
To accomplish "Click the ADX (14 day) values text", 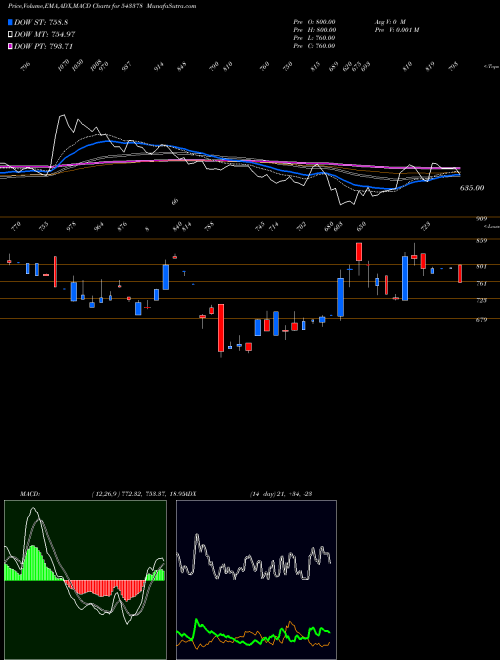I will coord(280,494).
